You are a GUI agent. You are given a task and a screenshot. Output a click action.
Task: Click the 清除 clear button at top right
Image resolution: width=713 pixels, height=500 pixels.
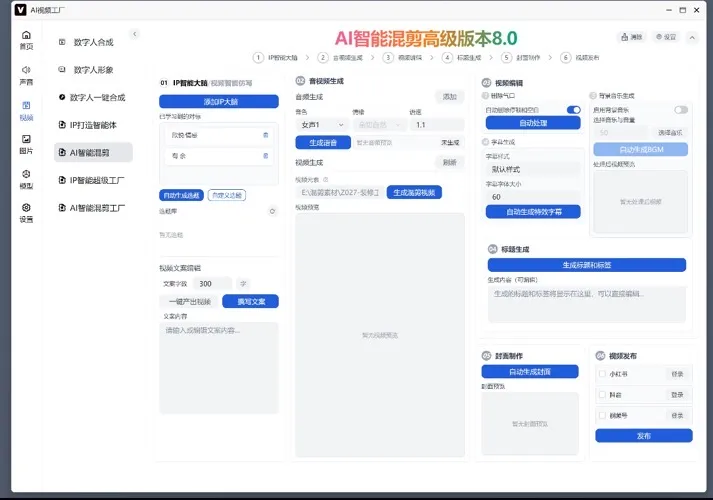click(632, 37)
